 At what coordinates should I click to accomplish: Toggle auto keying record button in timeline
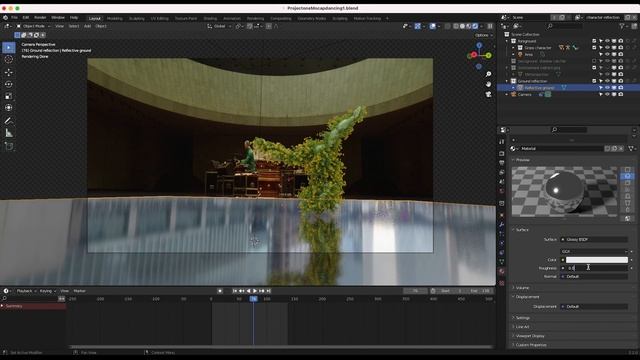[220, 291]
